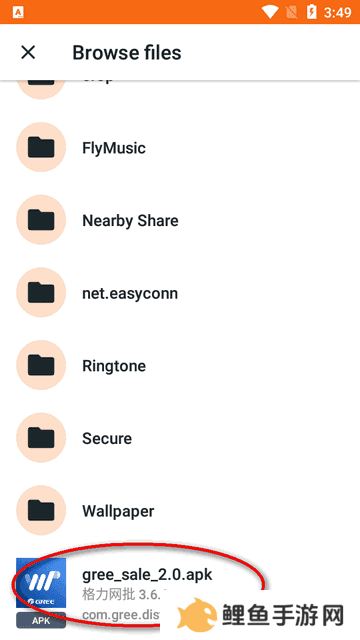Open the FlyMusic folder icon
The image size is (360, 640).
[x=41, y=147]
